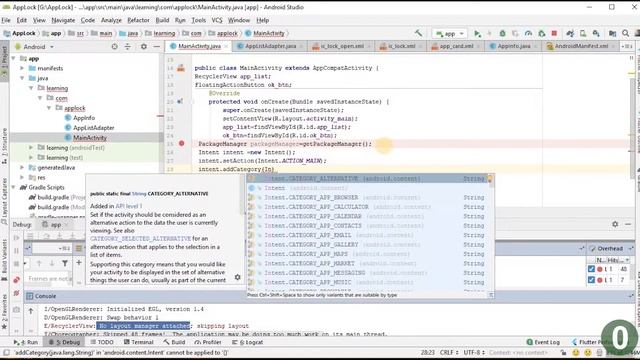Open the show hidden tabs list button

627,47
